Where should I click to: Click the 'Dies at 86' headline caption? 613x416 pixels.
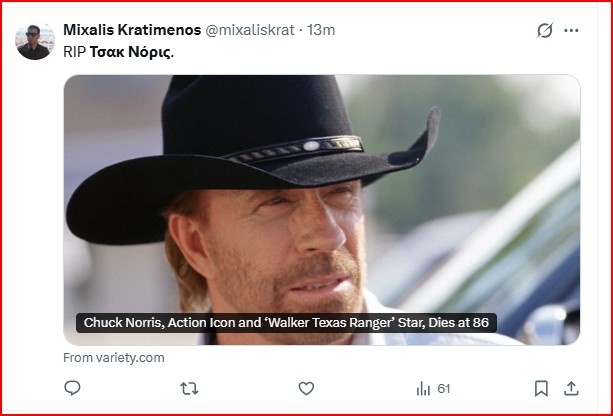click(286, 323)
